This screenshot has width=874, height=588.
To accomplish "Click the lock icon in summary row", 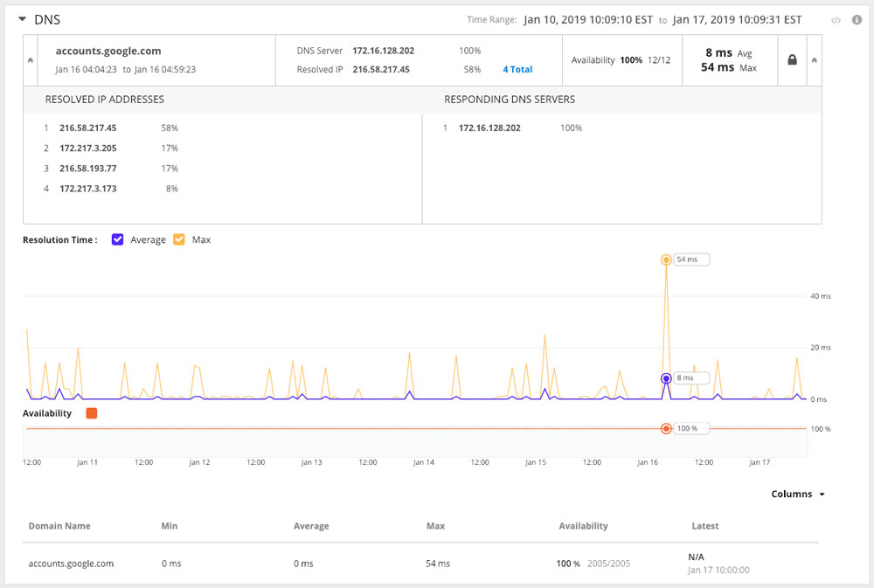I will click(x=792, y=59).
